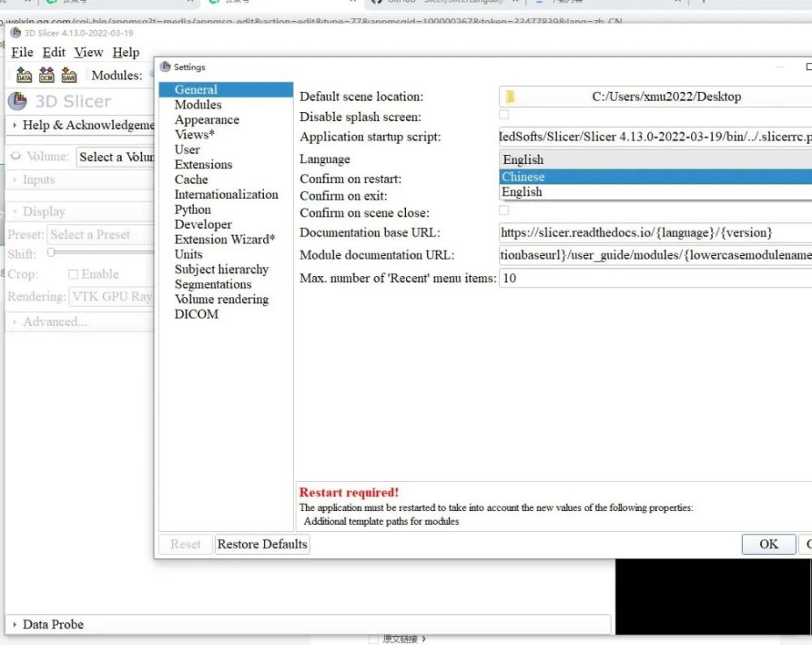Open the Edit menu
Viewport: 812px width, 645px height.
[x=54, y=52]
